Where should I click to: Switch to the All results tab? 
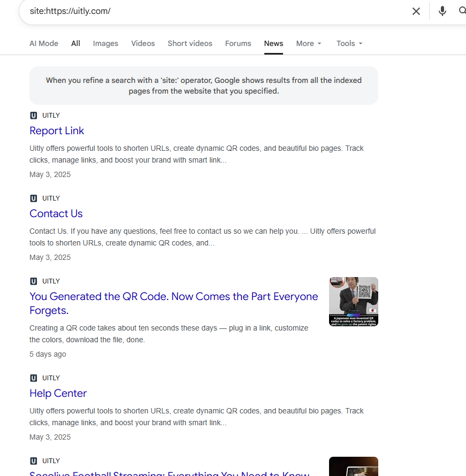(75, 43)
